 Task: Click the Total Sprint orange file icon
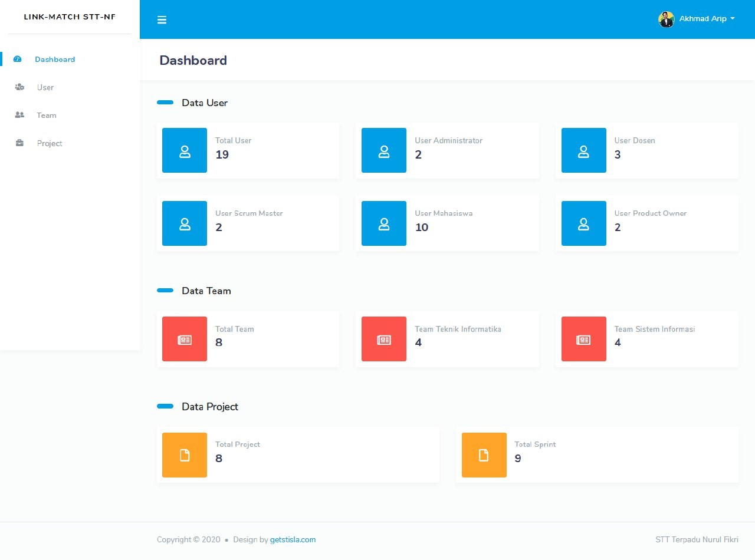click(484, 455)
